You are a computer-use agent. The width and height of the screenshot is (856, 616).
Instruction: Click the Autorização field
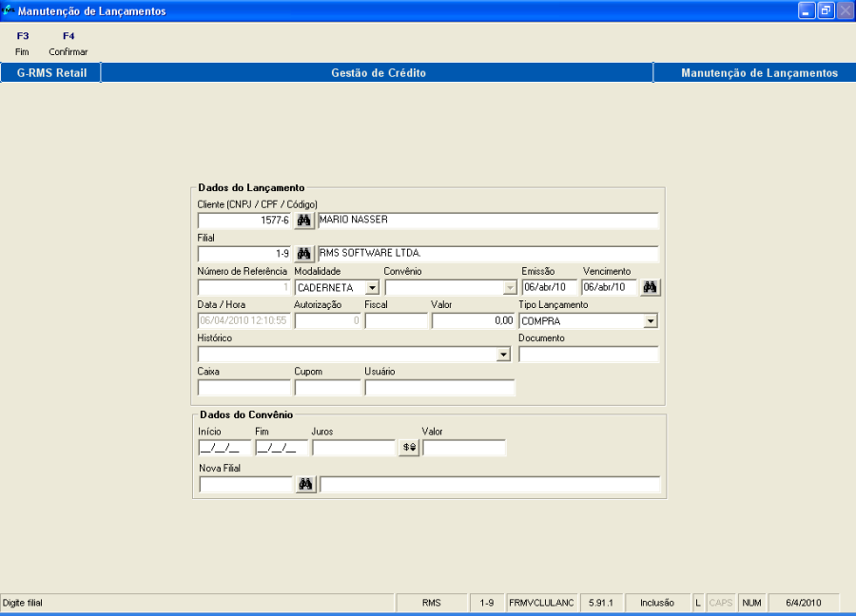(327, 320)
